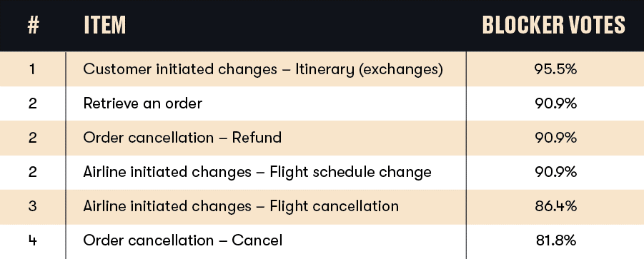Select Order cancellation – Cancel item
Screen dimensions: 644x259
tap(183, 240)
